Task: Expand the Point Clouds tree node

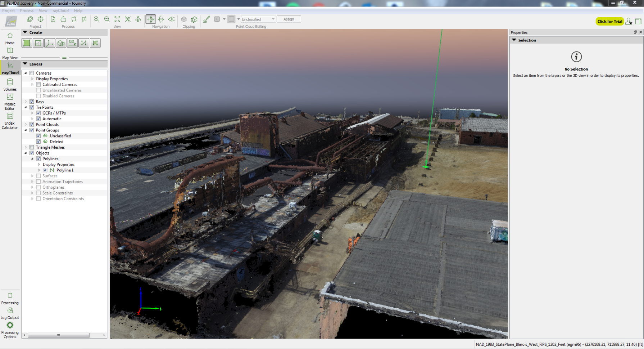Action: [26, 125]
